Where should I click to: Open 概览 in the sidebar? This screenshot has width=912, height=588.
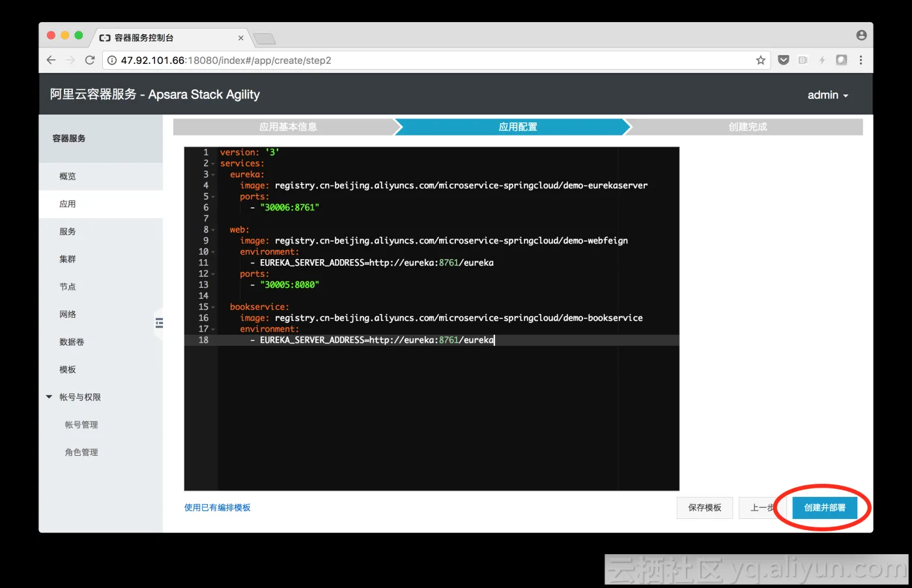(100, 176)
